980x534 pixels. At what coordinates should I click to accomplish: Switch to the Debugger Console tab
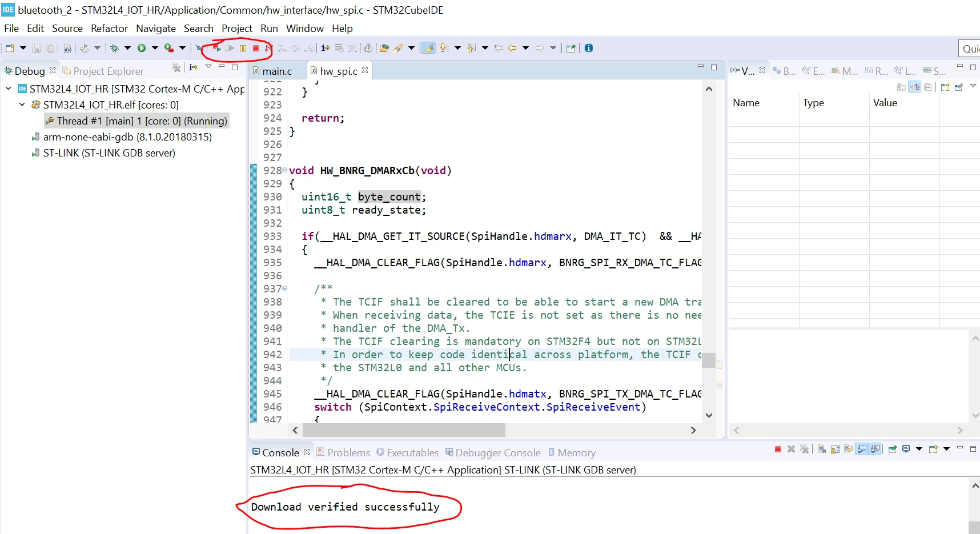493,452
